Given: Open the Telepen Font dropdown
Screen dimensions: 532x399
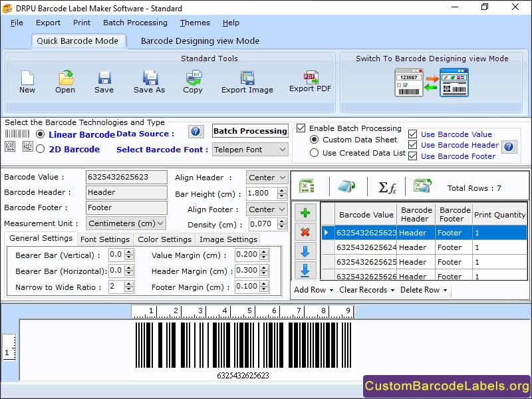Looking at the screenshot, I should tap(250, 150).
